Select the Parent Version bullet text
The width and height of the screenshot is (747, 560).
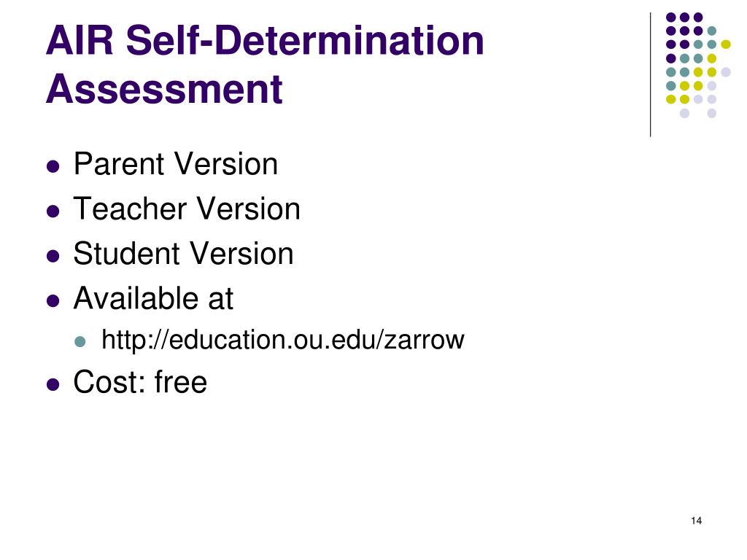click(175, 164)
